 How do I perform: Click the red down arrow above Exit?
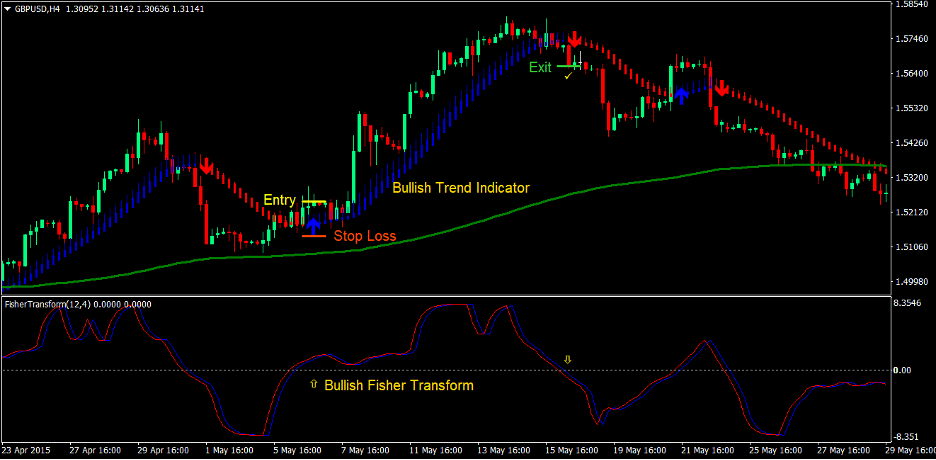coord(574,41)
